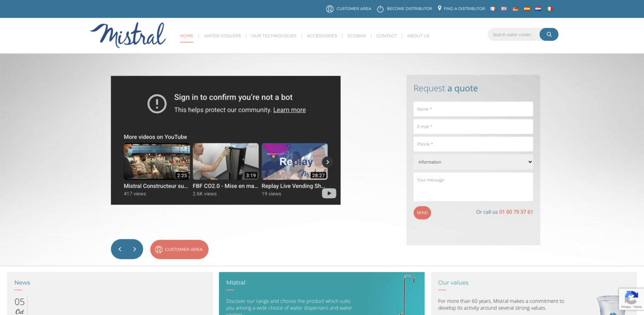Viewport: 644px width, 315px height.
Task: Advance to the next slide arrow
Action: click(135, 249)
